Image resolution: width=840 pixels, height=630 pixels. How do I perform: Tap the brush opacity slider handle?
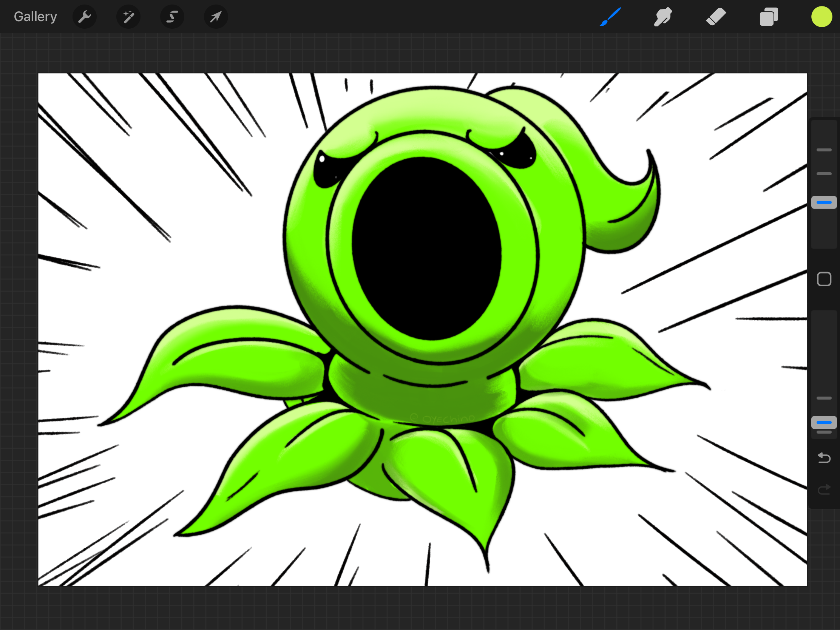click(x=824, y=422)
